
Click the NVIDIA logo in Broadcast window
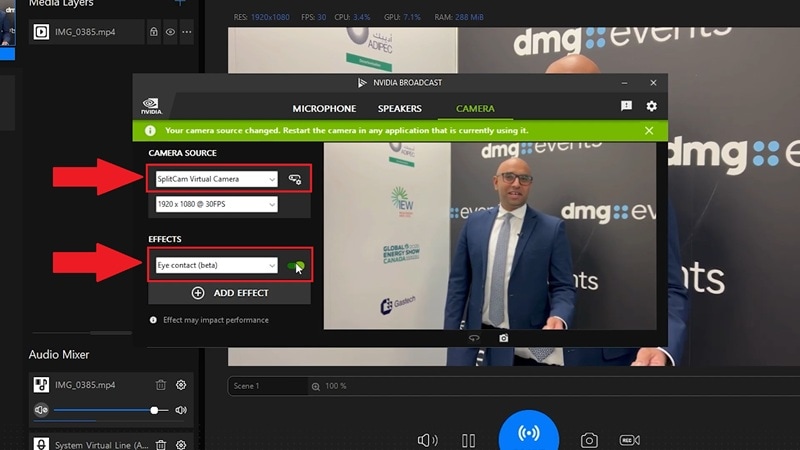tap(151, 106)
